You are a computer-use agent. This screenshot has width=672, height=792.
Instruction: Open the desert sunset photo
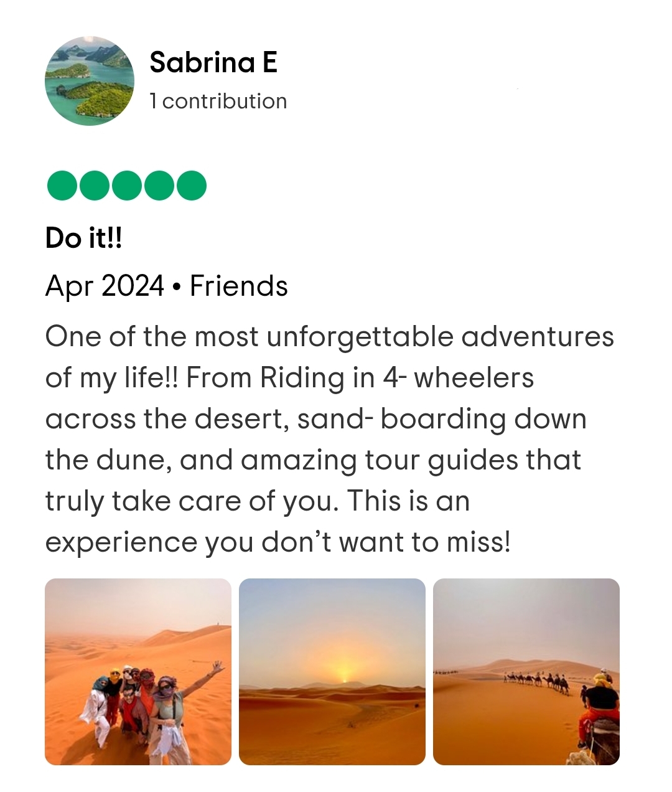[332, 672]
